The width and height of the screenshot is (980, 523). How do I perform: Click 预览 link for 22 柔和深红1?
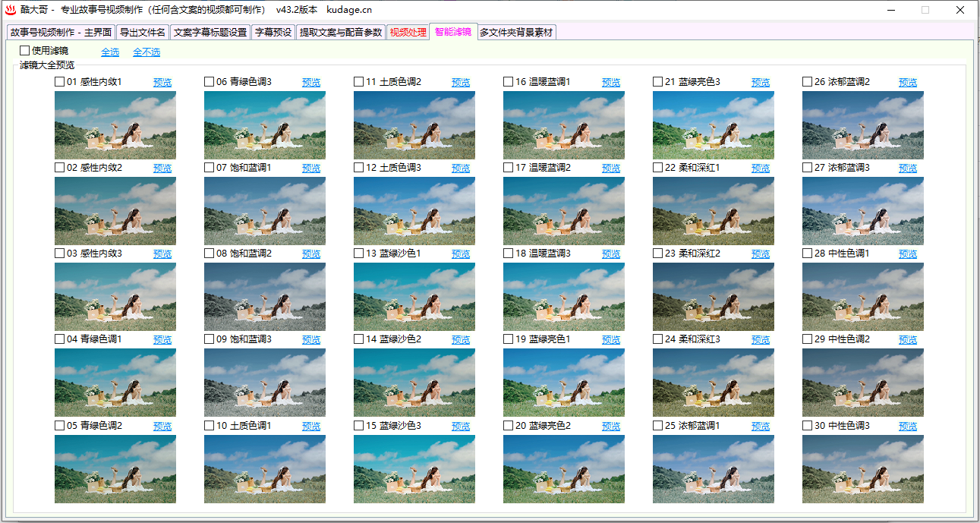pos(761,169)
